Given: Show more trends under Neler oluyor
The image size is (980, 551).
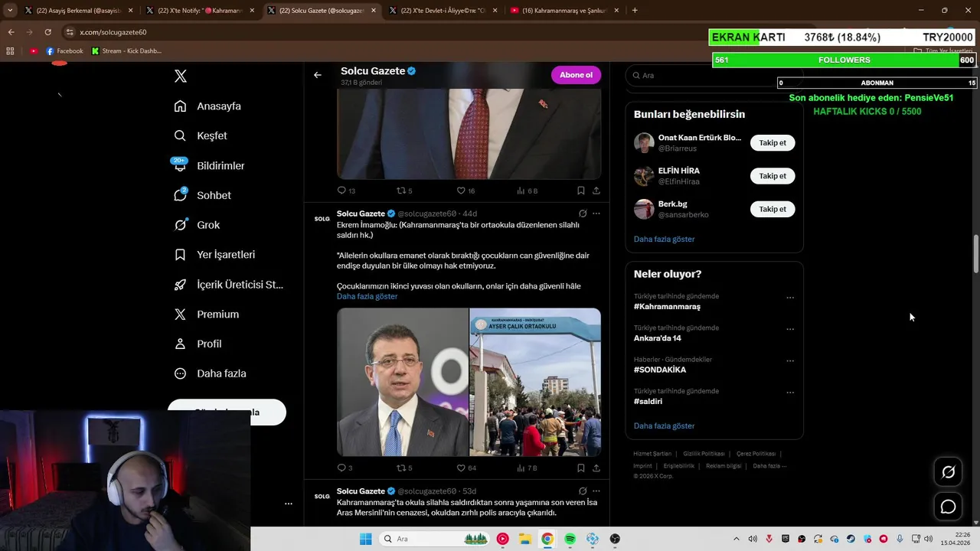Looking at the screenshot, I should 664,425.
